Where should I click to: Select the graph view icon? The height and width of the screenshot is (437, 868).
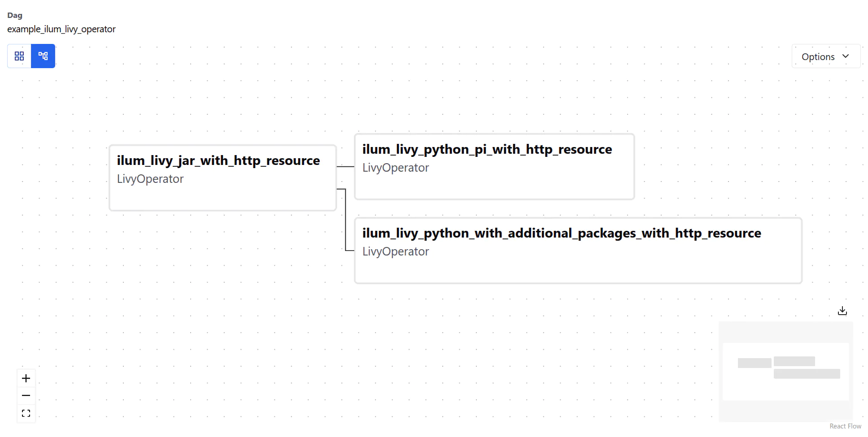(x=43, y=56)
